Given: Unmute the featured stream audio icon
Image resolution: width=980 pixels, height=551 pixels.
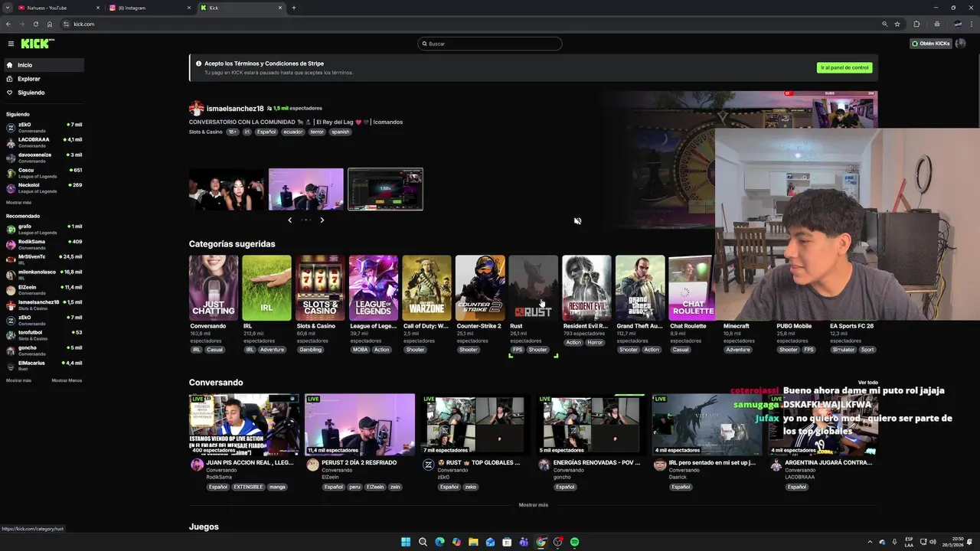Looking at the screenshot, I should [577, 220].
